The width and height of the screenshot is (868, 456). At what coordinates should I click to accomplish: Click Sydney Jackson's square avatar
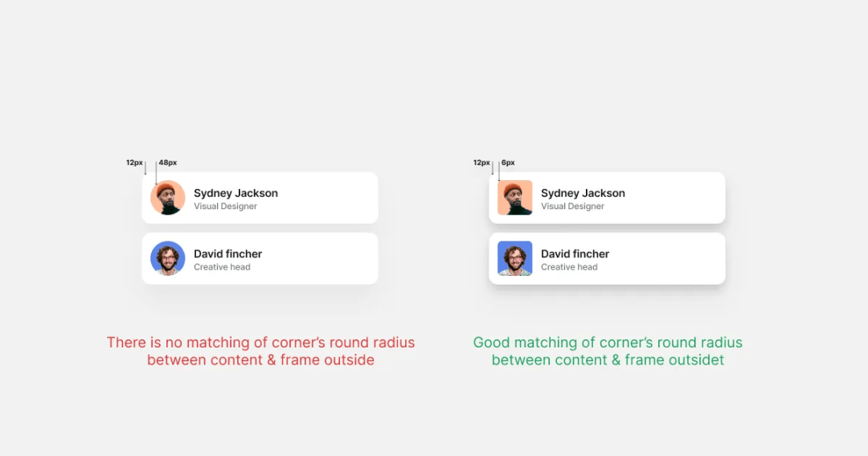(515, 197)
